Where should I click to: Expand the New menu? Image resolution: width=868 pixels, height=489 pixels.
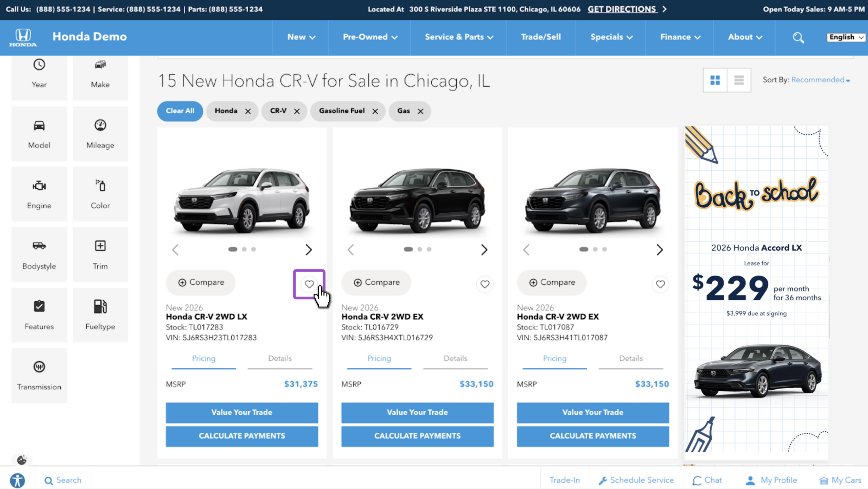(301, 37)
